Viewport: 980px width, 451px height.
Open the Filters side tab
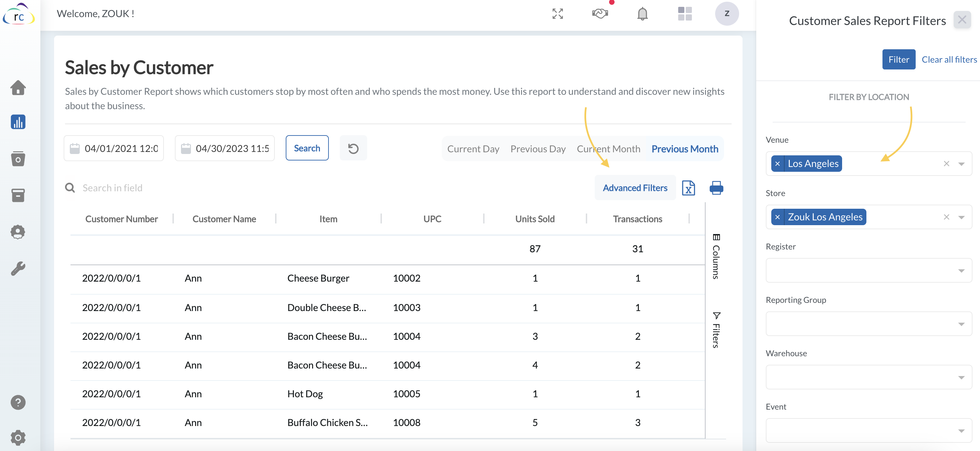tap(716, 330)
